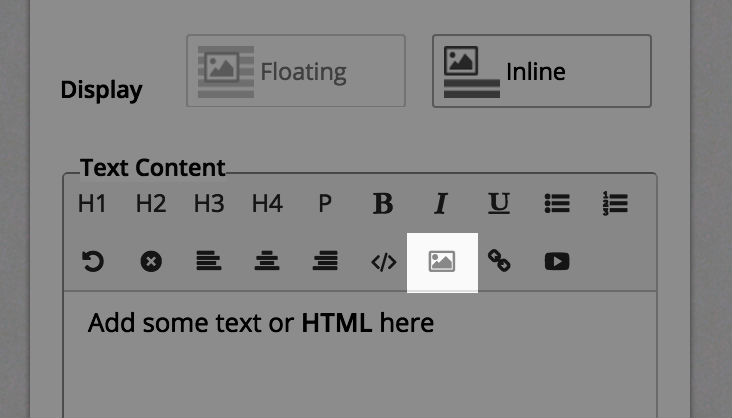732x418 pixels.
Task: Click the insert image icon
Action: (442, 262)
